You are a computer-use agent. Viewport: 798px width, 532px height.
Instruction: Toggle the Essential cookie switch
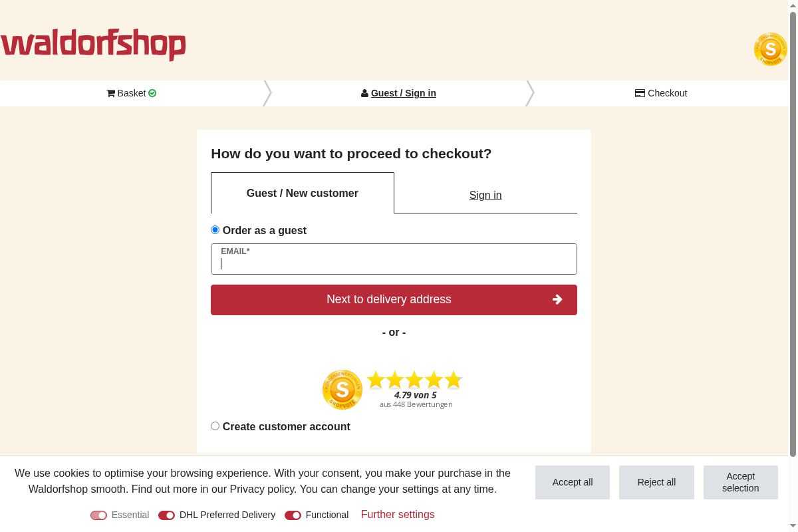pos(98,515)
